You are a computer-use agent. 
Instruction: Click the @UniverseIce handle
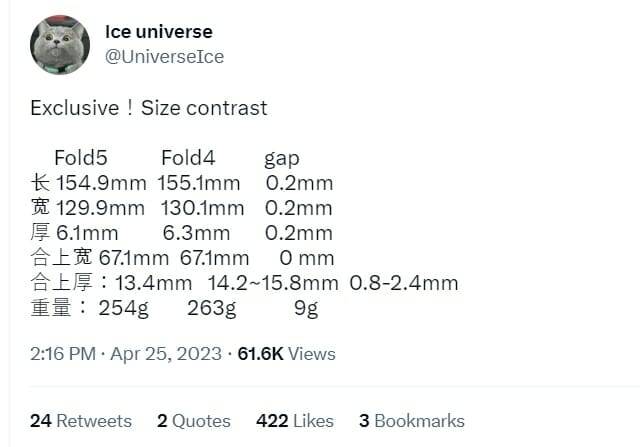tap(164, 57)
